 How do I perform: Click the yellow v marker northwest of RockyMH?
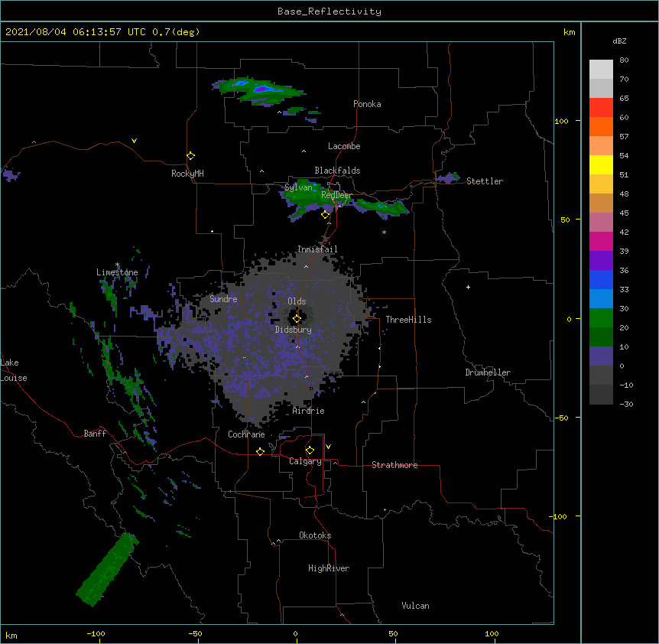pos(134,141)
